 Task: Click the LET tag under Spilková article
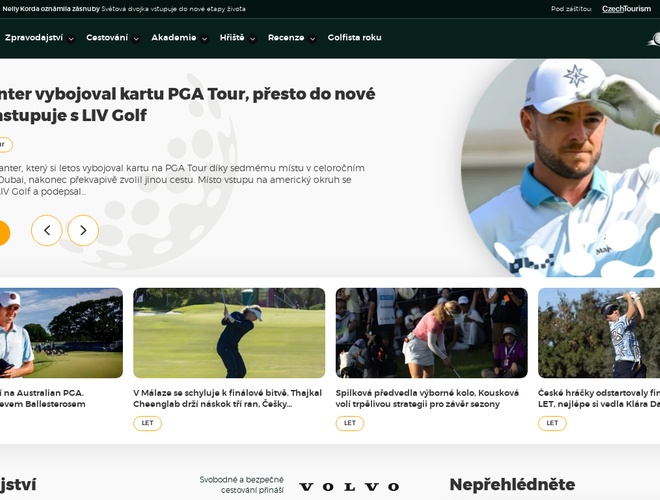350,423
